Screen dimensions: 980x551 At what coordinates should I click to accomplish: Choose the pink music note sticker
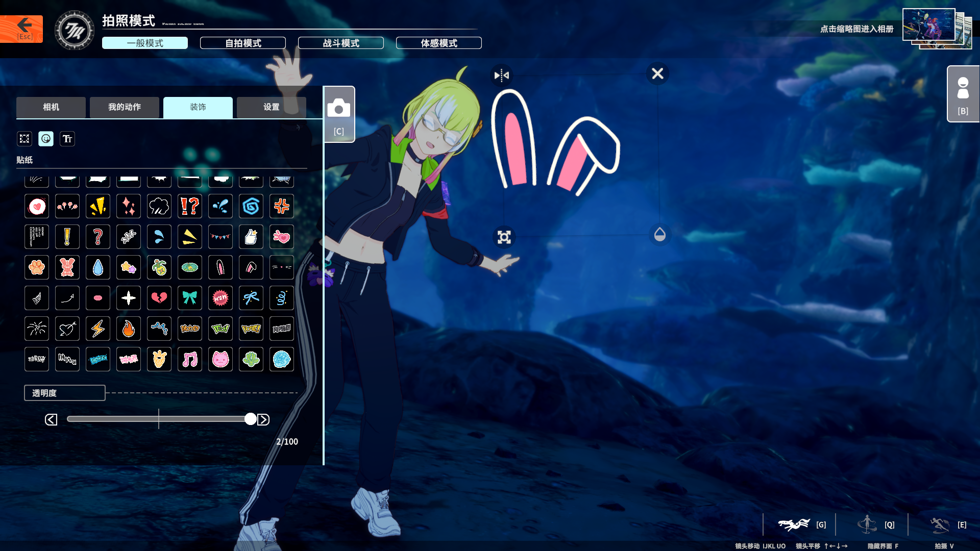190,359
